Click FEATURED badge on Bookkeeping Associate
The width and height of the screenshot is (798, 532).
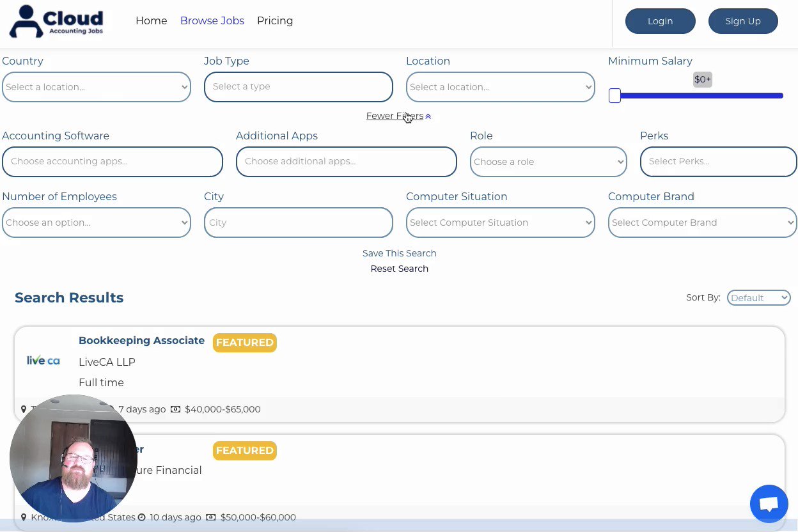coord(245,343)
